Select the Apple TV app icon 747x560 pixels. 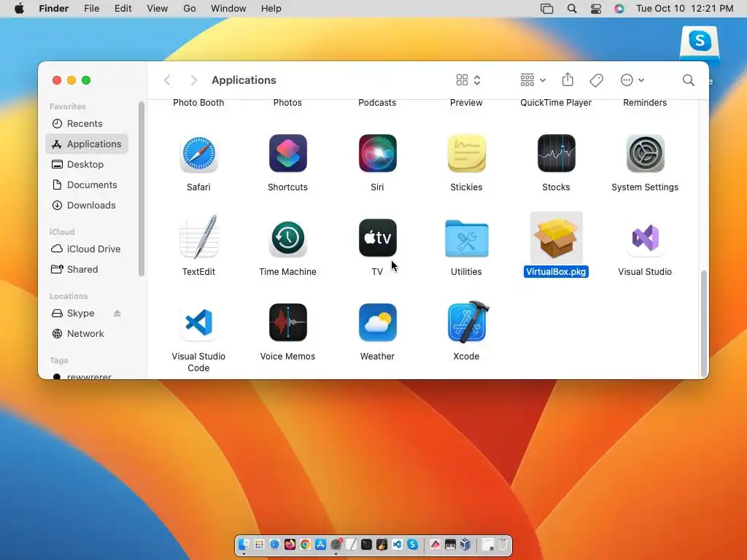[377, 238]
